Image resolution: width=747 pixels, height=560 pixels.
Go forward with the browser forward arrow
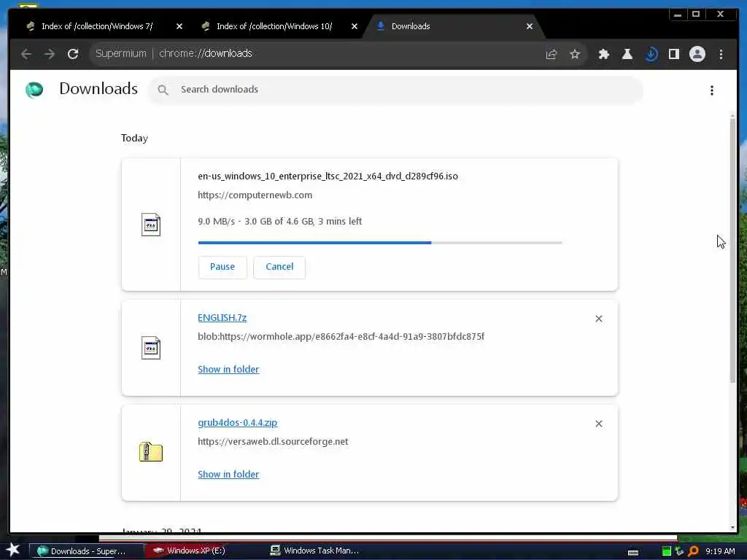tap(50, 54)
